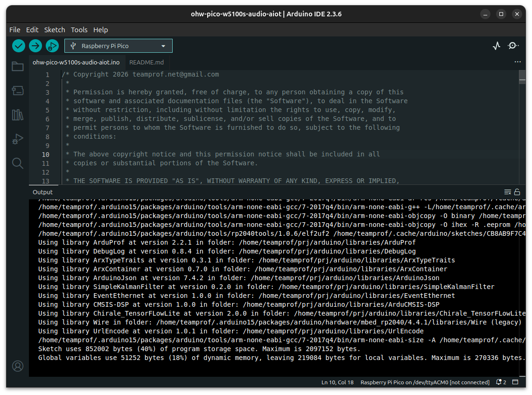
Task: Open the Library Manager sidebar panel
Action: point(18,115)
